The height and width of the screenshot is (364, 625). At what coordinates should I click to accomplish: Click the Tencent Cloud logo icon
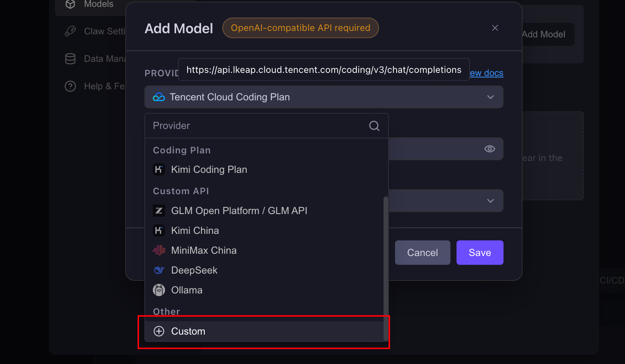click(x=159, y=97)
